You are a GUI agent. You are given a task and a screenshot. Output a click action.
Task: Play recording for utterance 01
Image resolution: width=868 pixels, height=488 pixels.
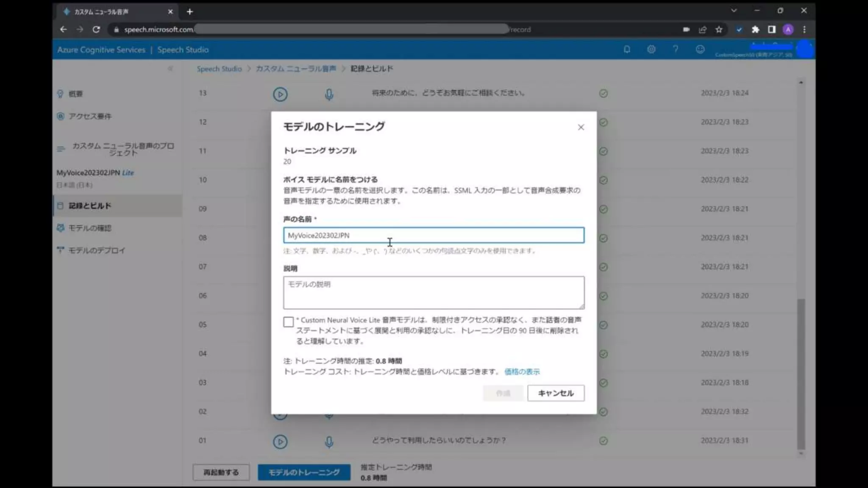[280, 442]
